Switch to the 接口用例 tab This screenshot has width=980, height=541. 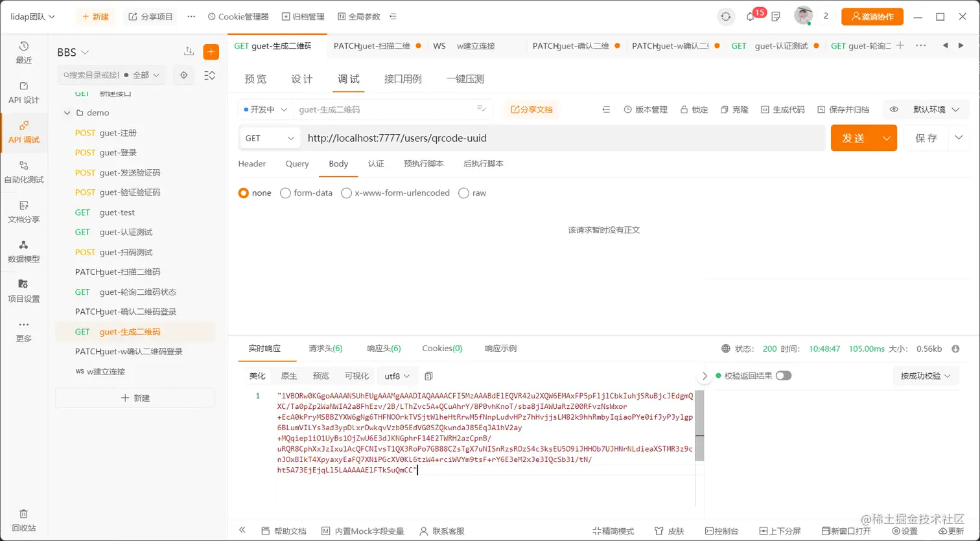pyautogui.click(x=402, y=79)
